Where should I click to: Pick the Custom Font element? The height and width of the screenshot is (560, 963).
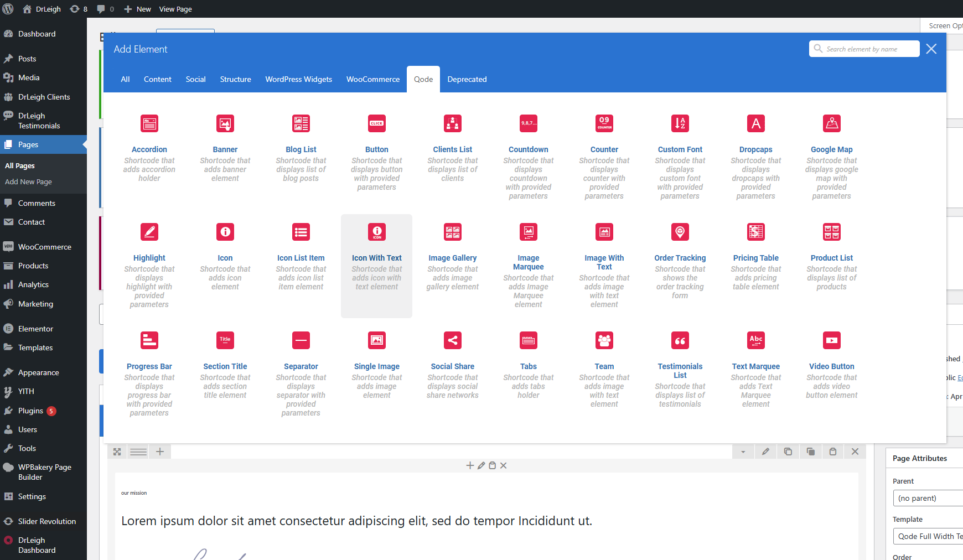tap(680, 149)
